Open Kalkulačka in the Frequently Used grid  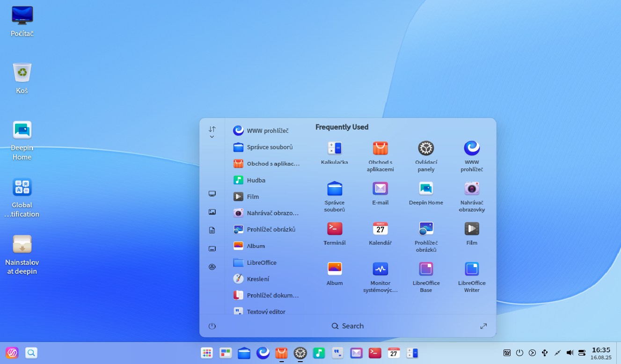[335, 153]
